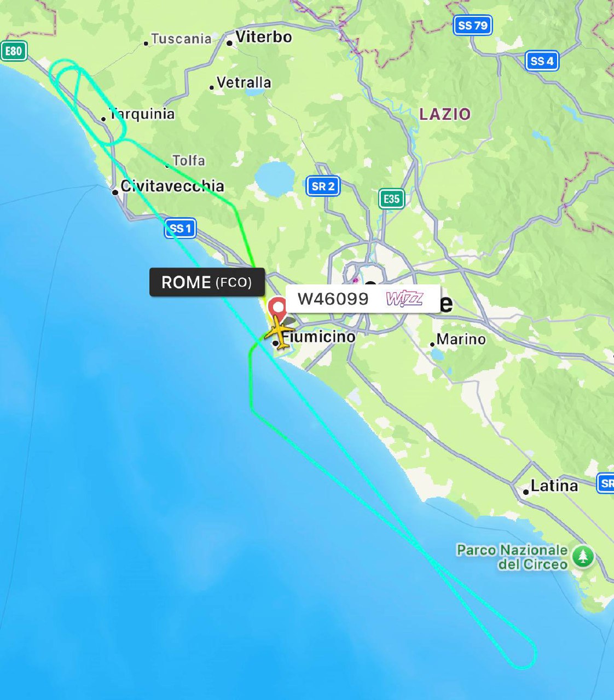Viewport: 614px width, 700px height.
Task: Click the red airport location pin
Action: click(278, 307)
